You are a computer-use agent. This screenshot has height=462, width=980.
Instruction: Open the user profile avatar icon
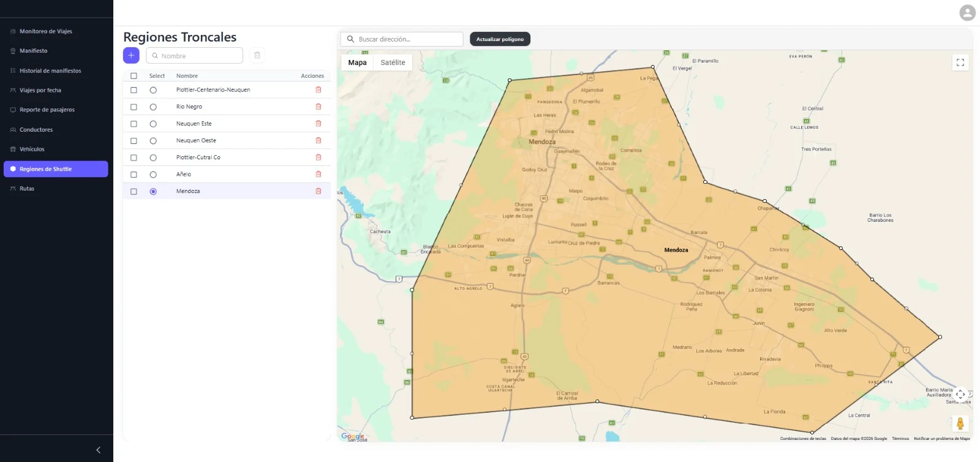pyautogui.click(x=967, y=12)
